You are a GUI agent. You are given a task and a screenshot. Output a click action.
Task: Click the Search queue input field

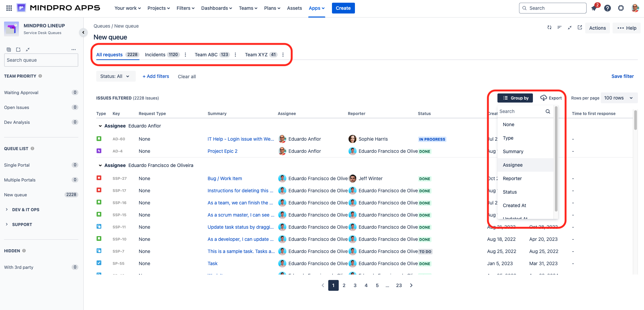click(41, 60)
